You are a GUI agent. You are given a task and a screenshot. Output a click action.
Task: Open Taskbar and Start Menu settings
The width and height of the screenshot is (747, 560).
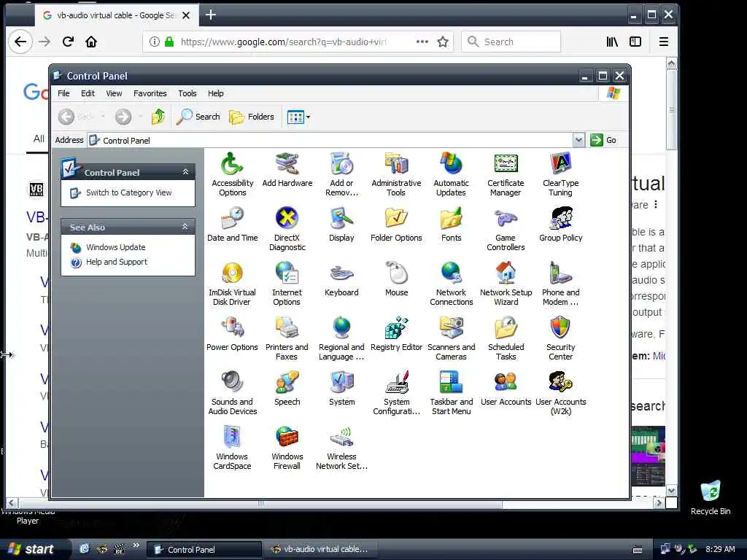click(x=451, y=393)
